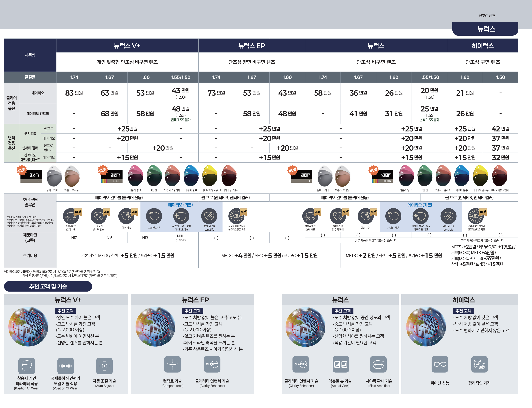Click the 합리적인 가격 coins icon
This screenshot has width=532, height=408.
pos(479,364)
